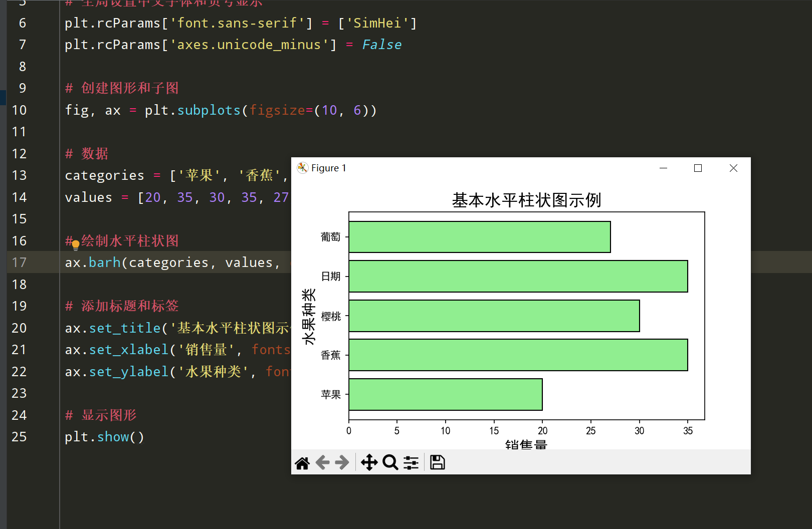
Task: Click the y-axis label '水果种类'
Action: click(x=309, y=316)
